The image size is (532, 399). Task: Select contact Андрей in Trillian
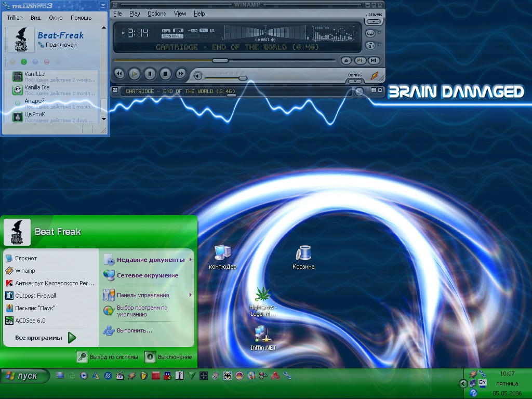pos(54,104)
